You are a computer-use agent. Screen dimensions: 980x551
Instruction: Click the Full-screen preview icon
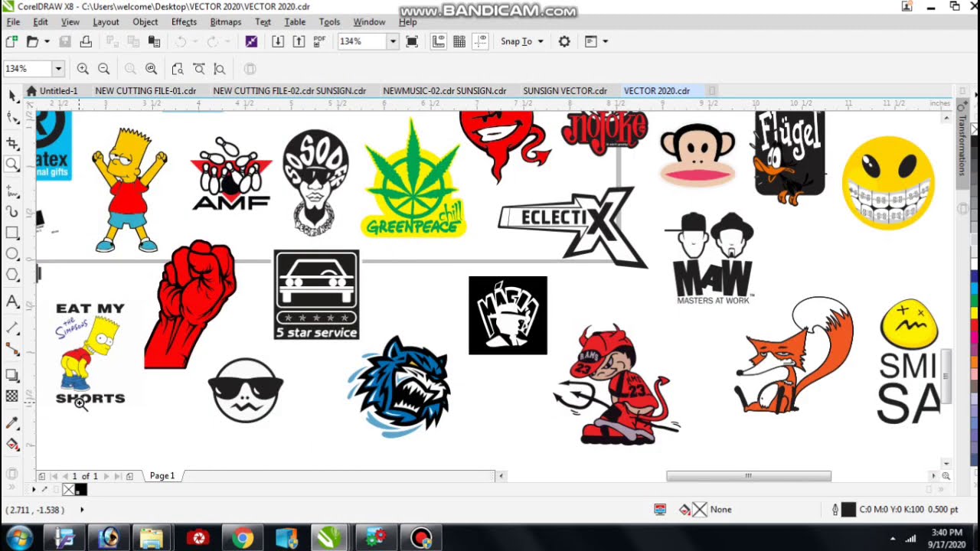pos(412,41)
